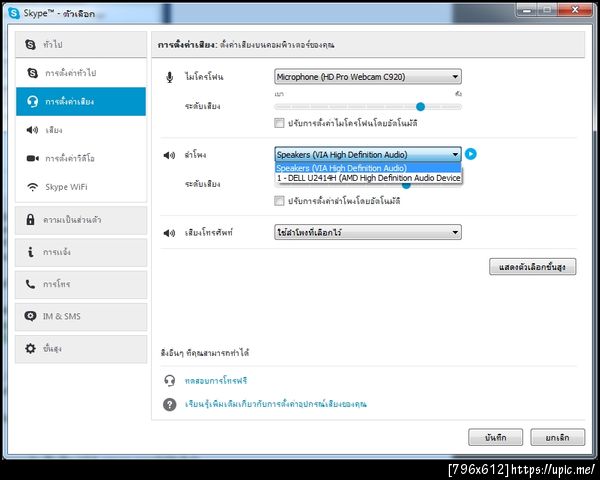Open the การโทร calls section
The width and height of the screenshot is (600, 480).
(x=81, y=284)
